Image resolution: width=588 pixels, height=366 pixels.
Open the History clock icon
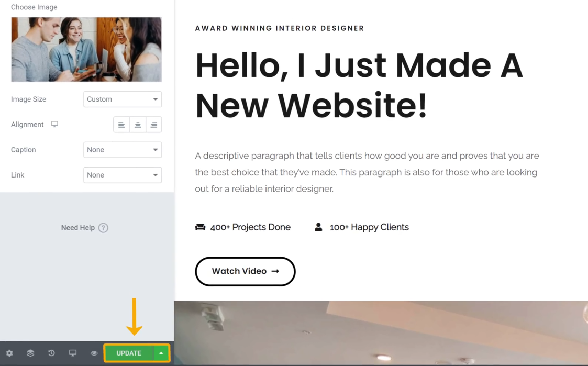tap(51, 353)
